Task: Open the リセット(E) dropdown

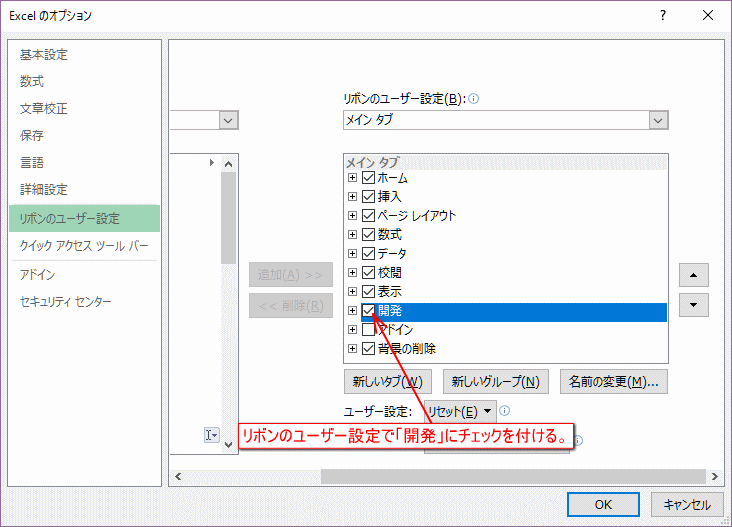Action: (x=460, y=411)
